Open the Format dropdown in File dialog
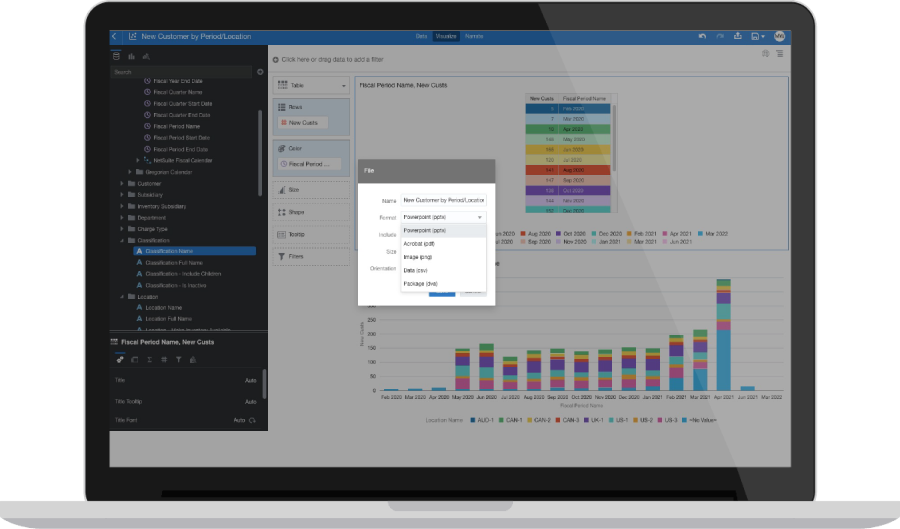The height and width of the screenshot is (529, 900). (x=443, y=217)
